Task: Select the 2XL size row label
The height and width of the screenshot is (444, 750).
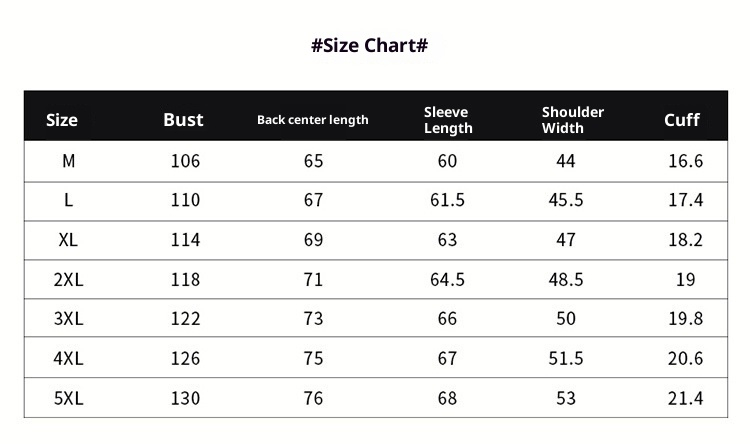Action: [x=68, y=280]
